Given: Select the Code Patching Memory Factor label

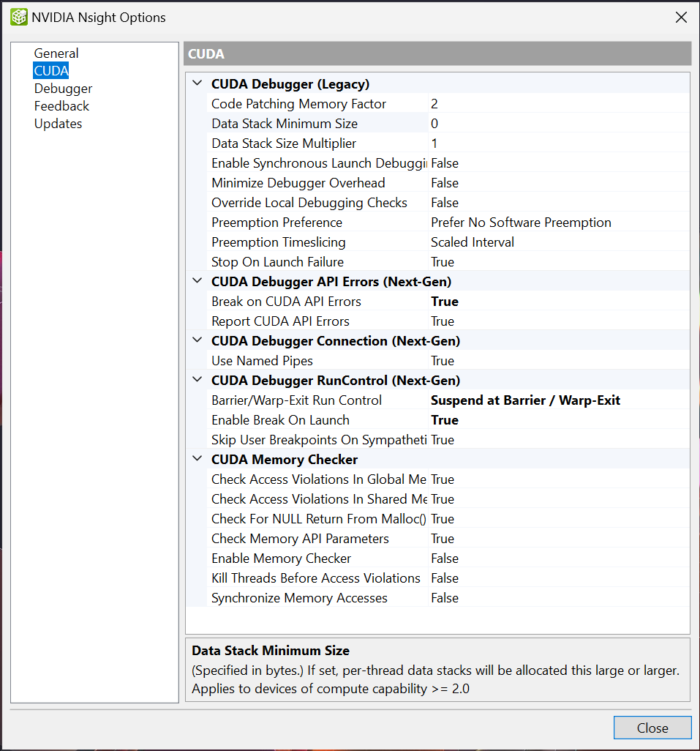Looking at the screenshot, I should coord(298,103).
